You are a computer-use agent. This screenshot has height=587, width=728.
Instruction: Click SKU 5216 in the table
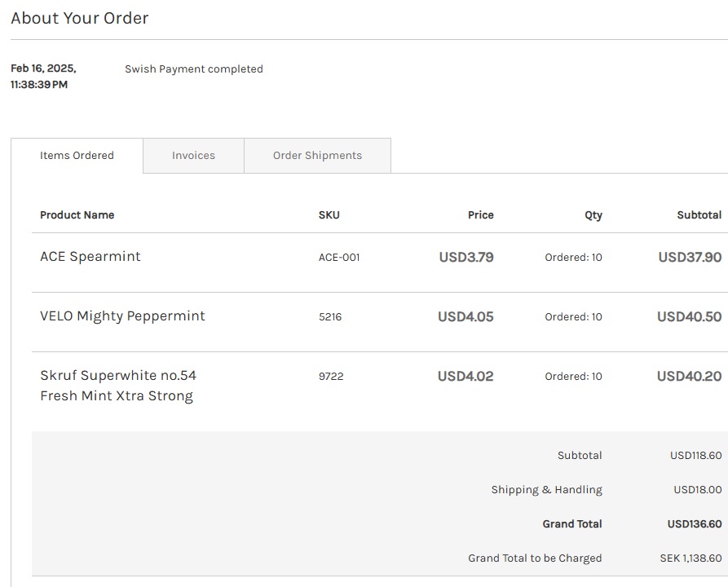(330, 317)
